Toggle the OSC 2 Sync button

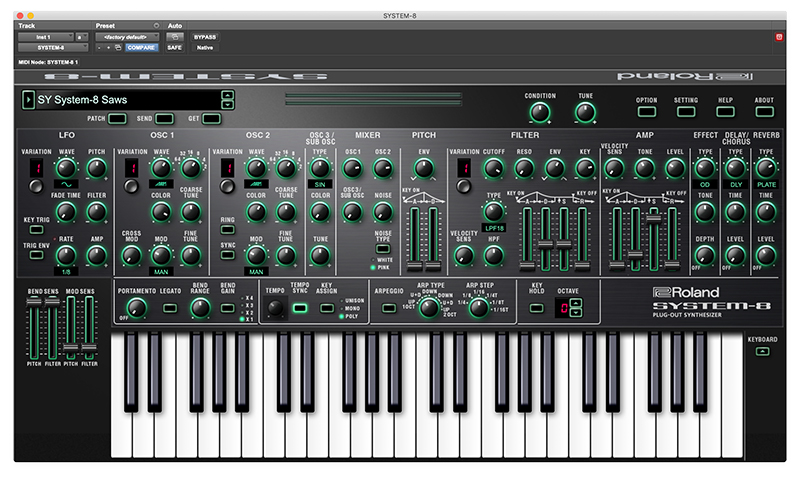(x=228, y=255)
